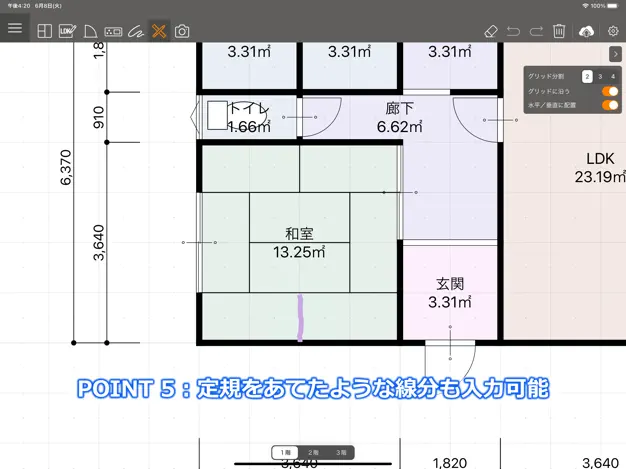Undo the last action
The width and height of the screenshot is (626, 469).
point(513,31)
